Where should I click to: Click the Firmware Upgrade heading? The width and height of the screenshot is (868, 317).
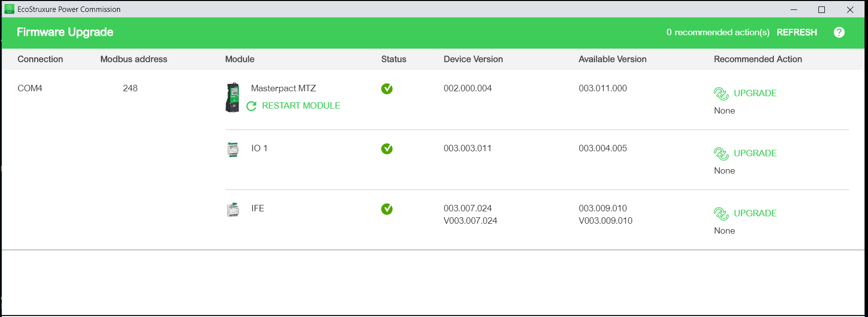click(65, 32)
